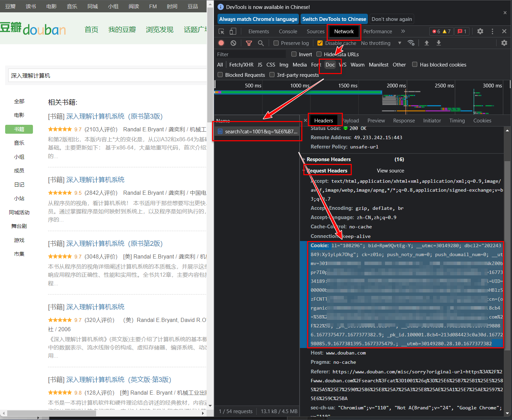Viewport: 512px width, 420px height.
Task: Open the Preview tab of request
Action: tap(376, 120)
